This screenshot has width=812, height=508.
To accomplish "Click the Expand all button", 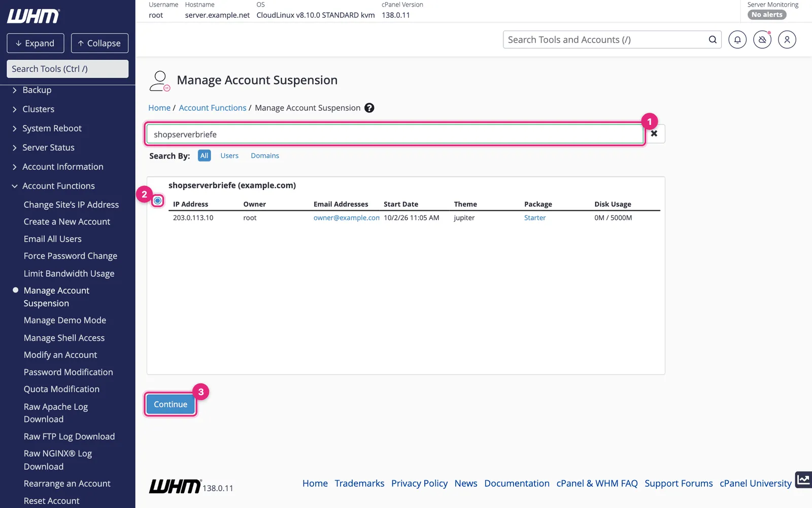I will 36,43.
